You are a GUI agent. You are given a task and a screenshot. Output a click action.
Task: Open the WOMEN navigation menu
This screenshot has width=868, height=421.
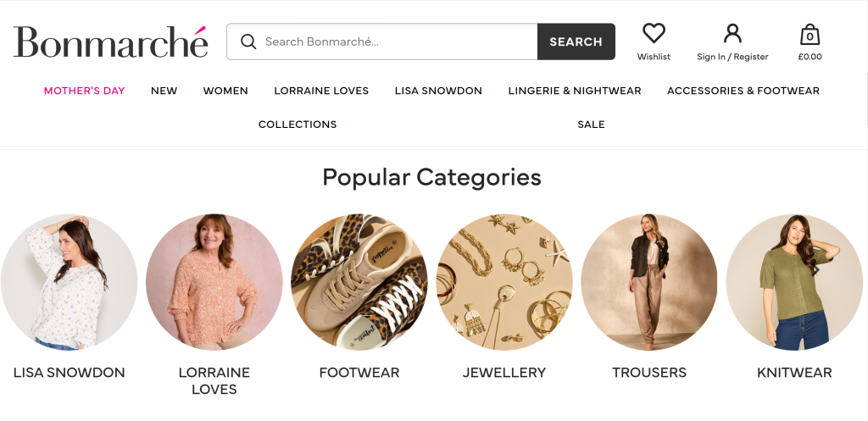pos(225,91)
